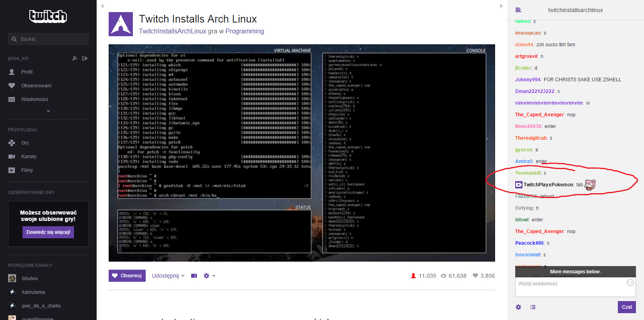The width and height of the screenshot is (644, 320).
Task: Open Programming game link
Action: tap(245, 31)
